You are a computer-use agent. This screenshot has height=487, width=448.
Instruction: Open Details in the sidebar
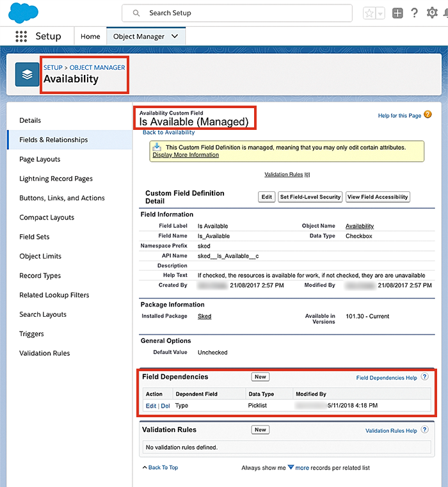[x=30, y=120]
